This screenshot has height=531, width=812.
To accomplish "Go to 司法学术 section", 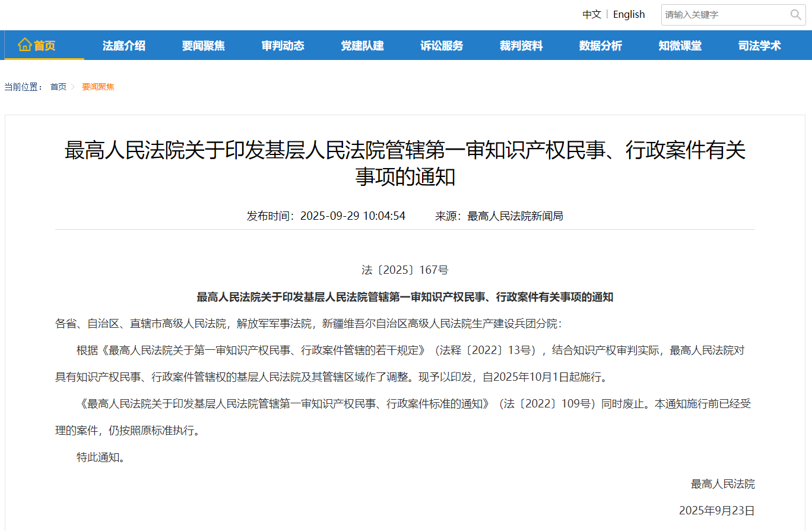I will (760, 46).
